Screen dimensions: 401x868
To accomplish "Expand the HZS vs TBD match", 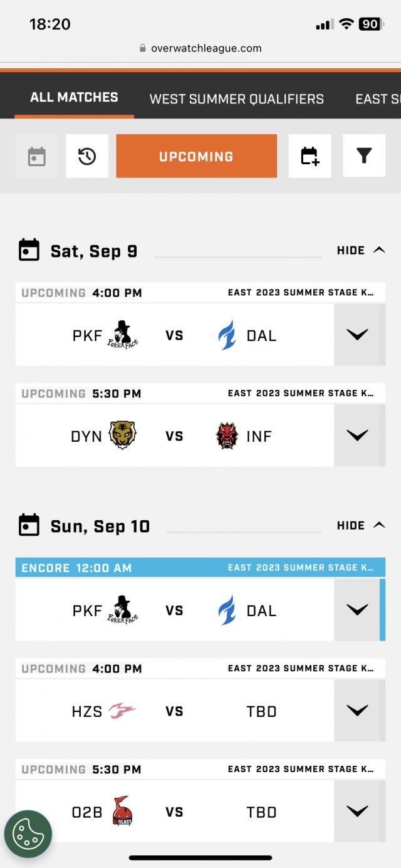I will tap(357, 711).
